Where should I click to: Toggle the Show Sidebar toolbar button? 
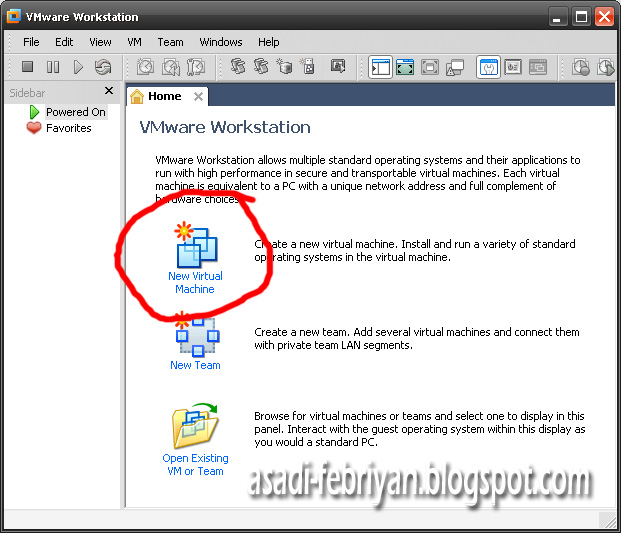point(380,67)
